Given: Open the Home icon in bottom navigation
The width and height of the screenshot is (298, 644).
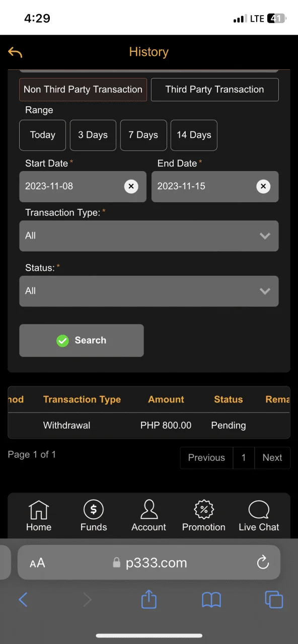Looking at the screenshot, I should coord(39,510).
